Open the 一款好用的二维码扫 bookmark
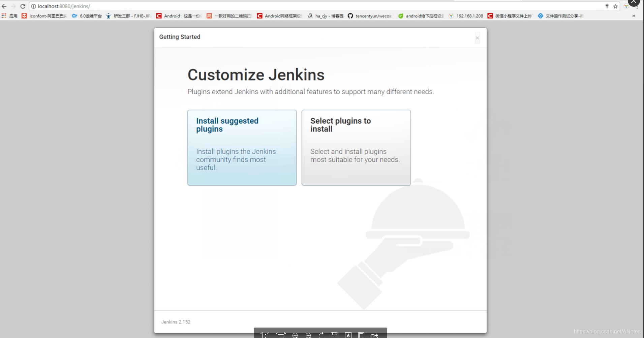This screenshot has width=644, height=338. point(229,16)
